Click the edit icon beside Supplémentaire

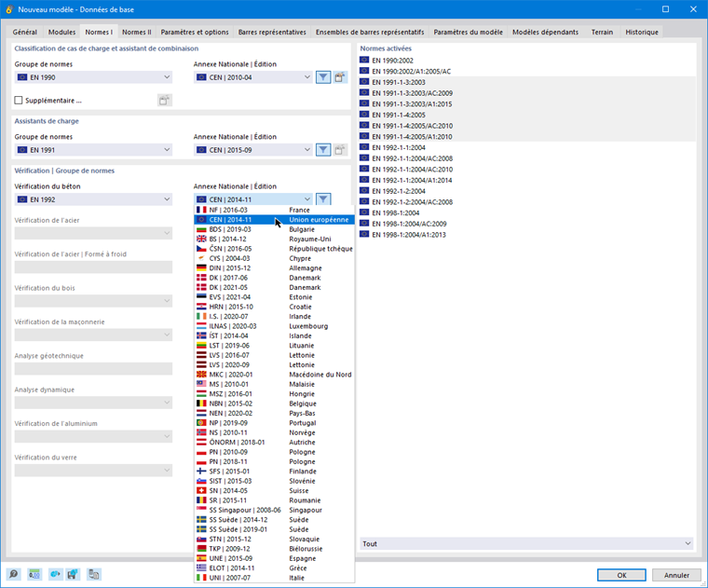point(164,101)
